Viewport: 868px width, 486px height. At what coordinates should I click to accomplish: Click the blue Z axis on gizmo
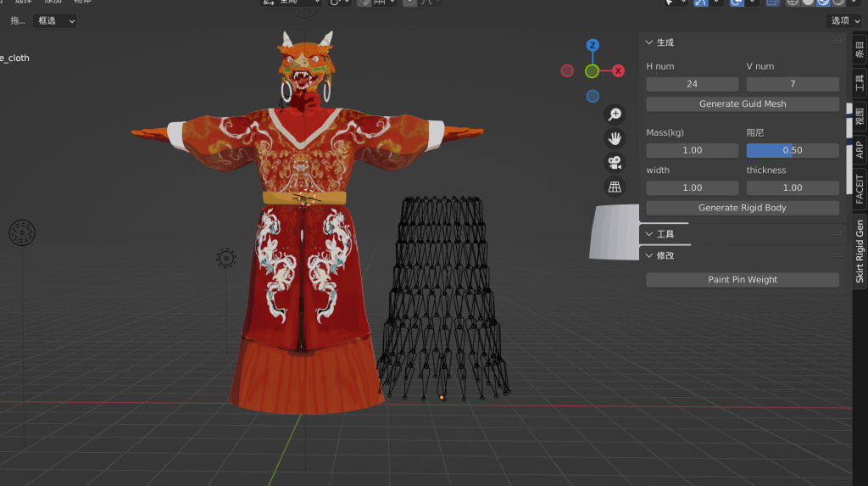pyautogui.click(x=593, y=45)
